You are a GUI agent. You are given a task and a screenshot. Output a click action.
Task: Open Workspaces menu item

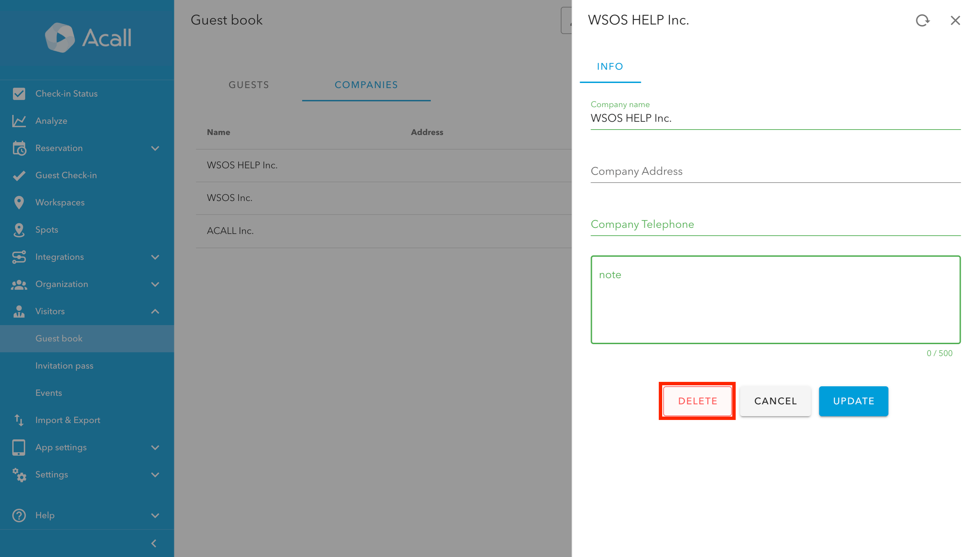[87, 202]
